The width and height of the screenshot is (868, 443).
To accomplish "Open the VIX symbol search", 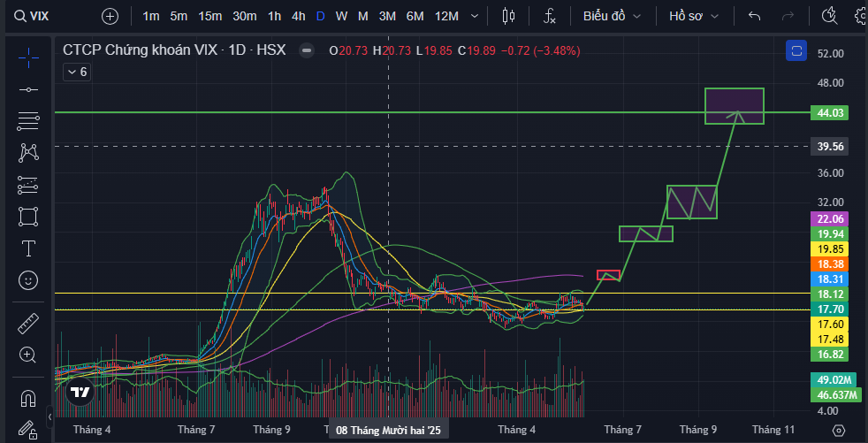I will pos(32,16).
